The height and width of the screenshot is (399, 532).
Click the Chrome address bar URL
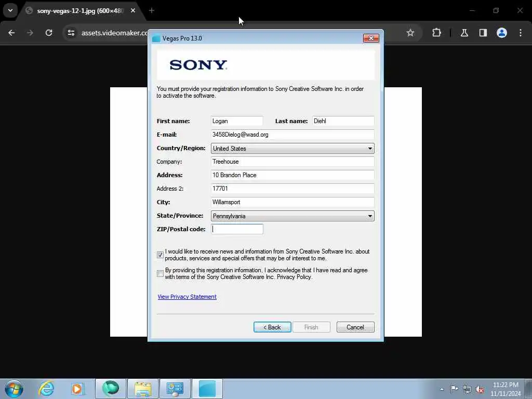pos(114,33)
